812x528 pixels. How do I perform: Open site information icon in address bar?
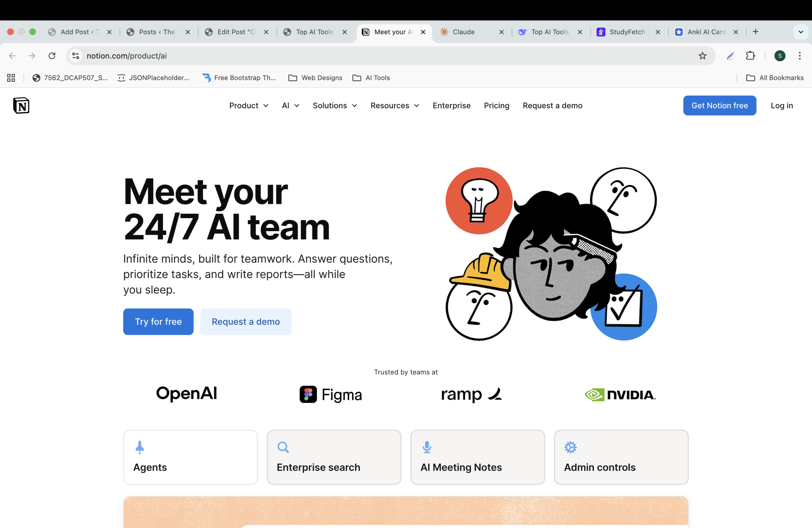76,55
